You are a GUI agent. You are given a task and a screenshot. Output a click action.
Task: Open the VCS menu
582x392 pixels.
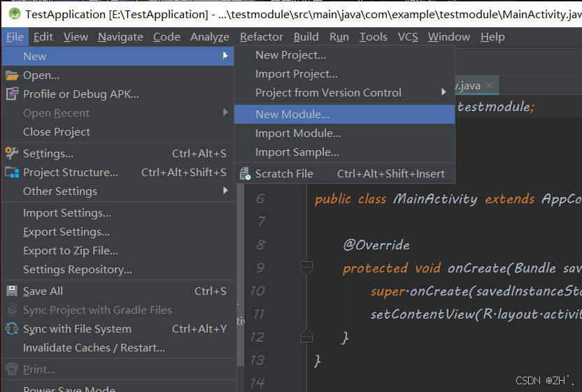pyautogui.click(x=408, y=37)
